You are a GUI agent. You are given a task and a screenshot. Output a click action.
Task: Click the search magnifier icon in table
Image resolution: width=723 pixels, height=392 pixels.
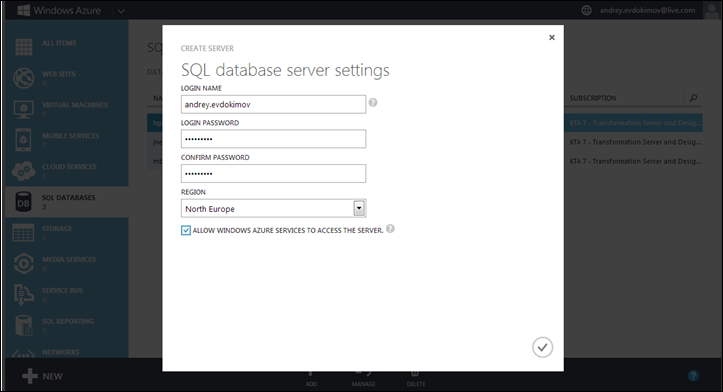click(x=693, y=98)
